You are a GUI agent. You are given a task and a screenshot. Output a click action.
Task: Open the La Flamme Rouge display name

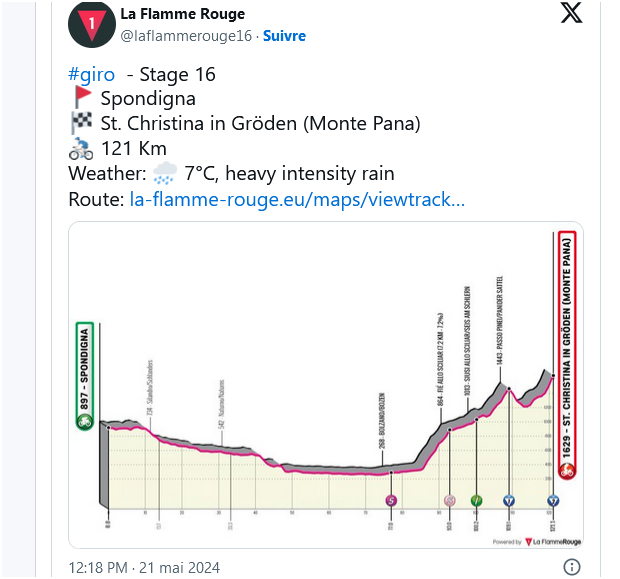182,14
